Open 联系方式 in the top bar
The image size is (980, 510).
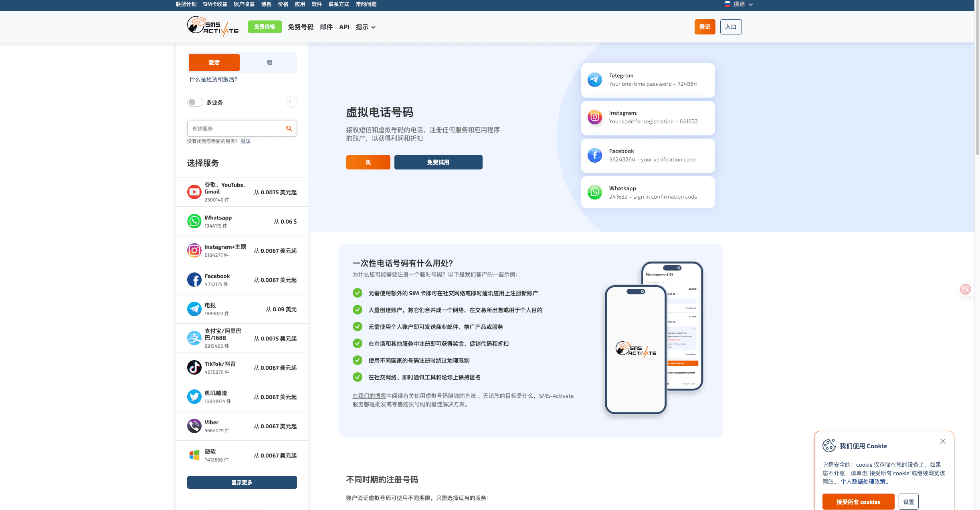pos(339,4)
